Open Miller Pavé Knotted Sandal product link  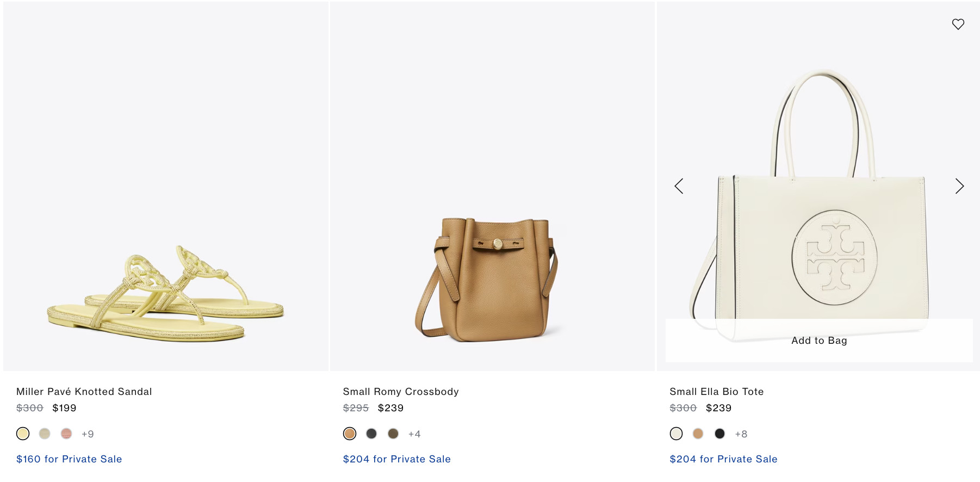[x=84, y=392]
